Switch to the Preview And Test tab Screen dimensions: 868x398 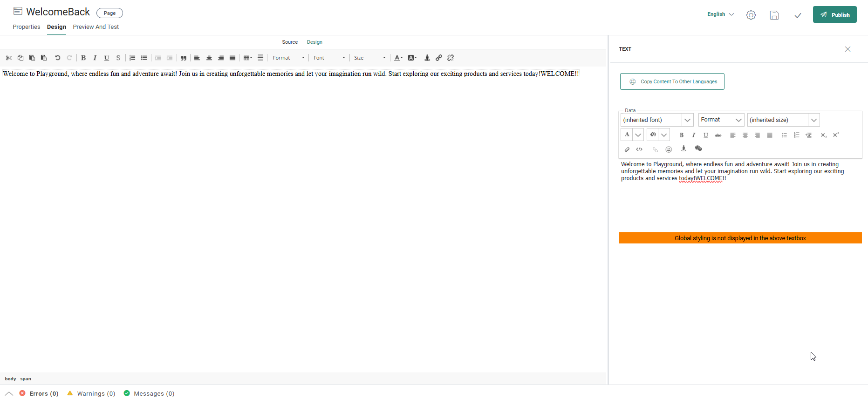96,27
